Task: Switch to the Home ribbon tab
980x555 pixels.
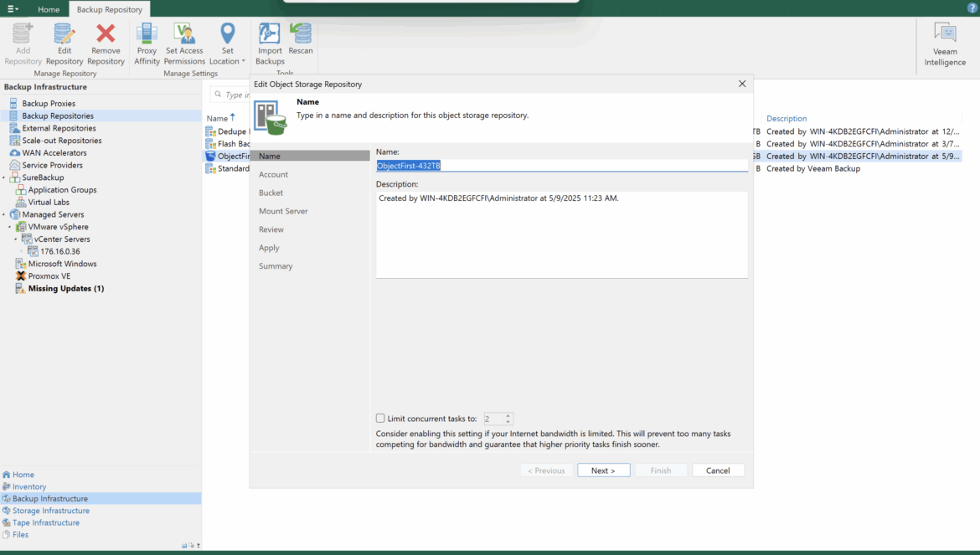Action: coord(48,9)
